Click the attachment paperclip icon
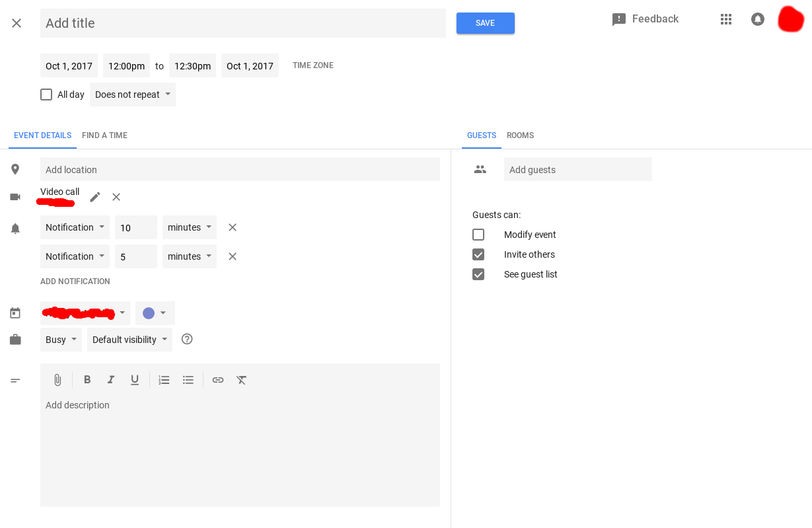 click(x=57, y=380)
